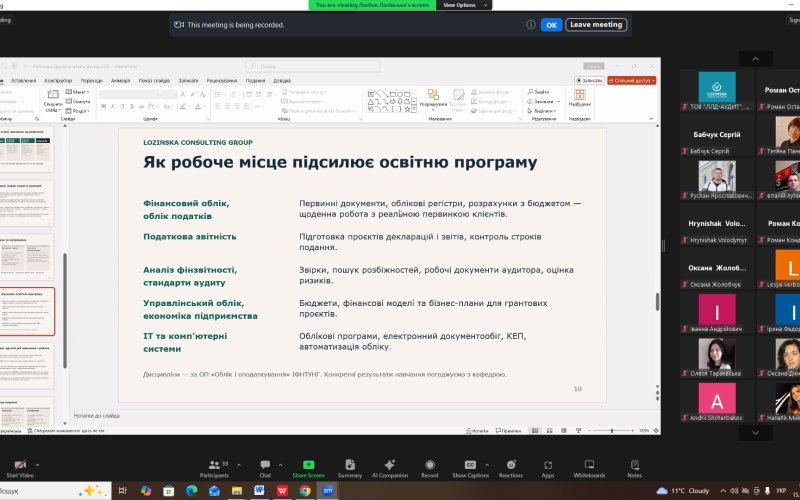Viewport: 800px width, 500px height.
Task: Open the Довідка ribbon tab
Action: (282, 81)
